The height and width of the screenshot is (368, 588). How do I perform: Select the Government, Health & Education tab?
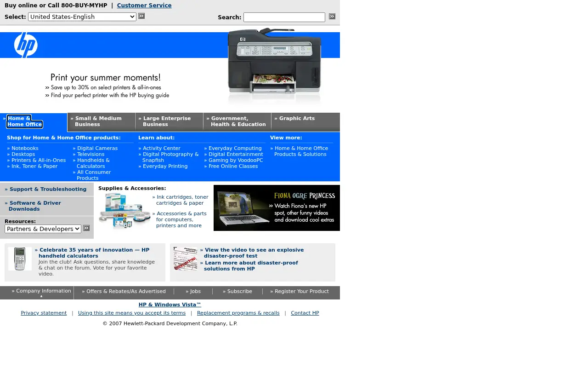click(x=237, y=122)
